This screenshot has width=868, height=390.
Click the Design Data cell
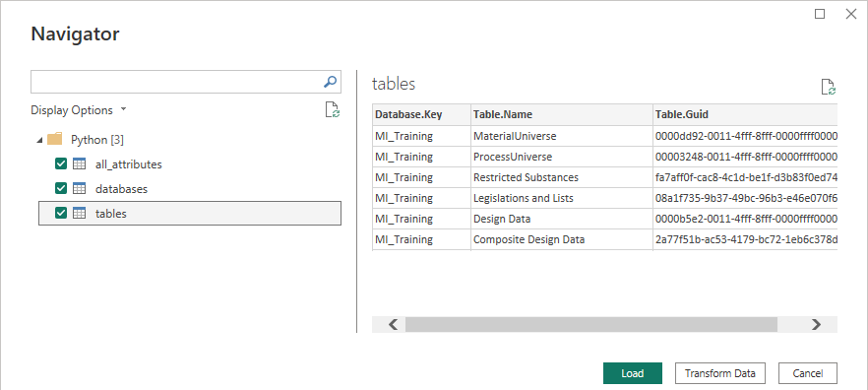coord(562,219)
